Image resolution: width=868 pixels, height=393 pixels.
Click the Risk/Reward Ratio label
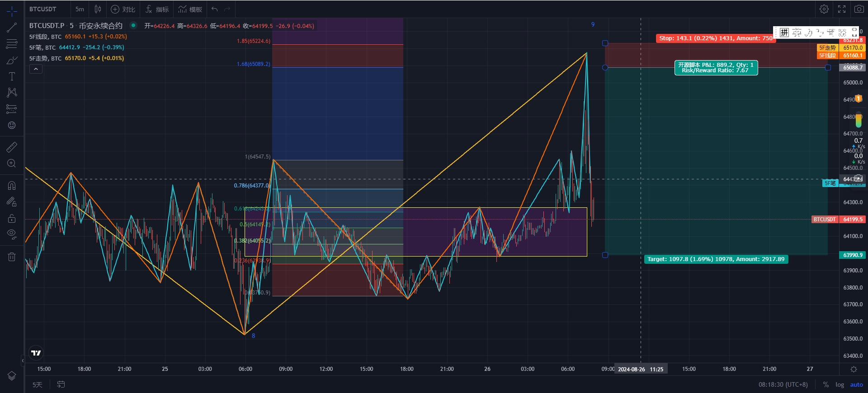click(x=715, y=70)
